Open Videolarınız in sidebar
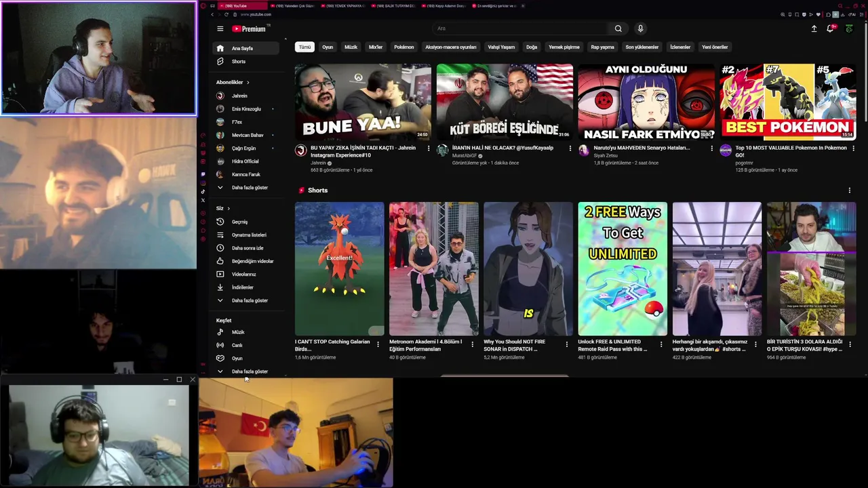 [246, 274]
